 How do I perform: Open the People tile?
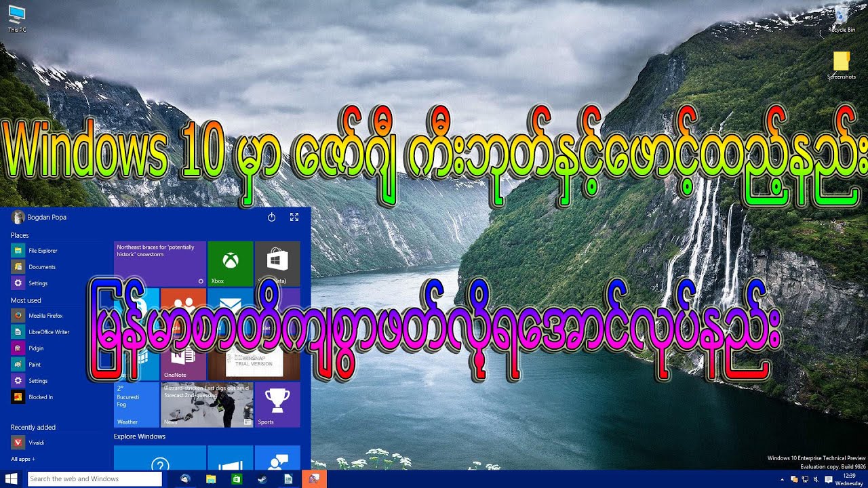pos(183,310)
